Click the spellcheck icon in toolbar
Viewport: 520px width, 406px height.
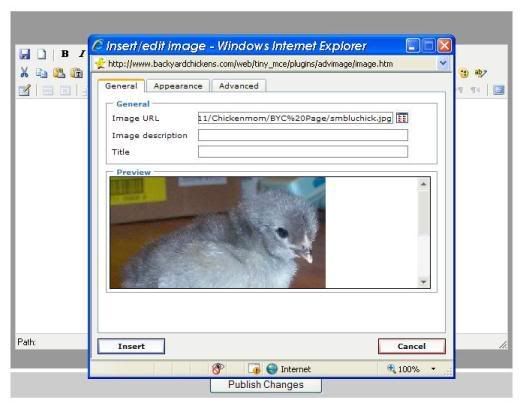coord(480,72)
